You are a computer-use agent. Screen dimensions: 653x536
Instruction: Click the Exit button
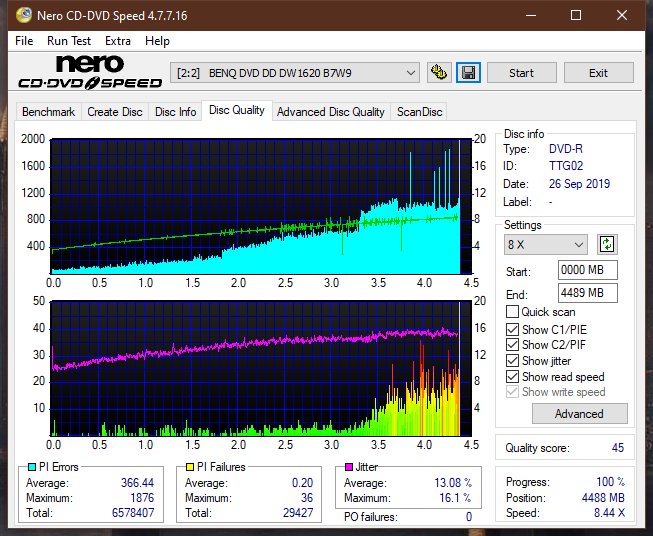(x=598, y=73)
